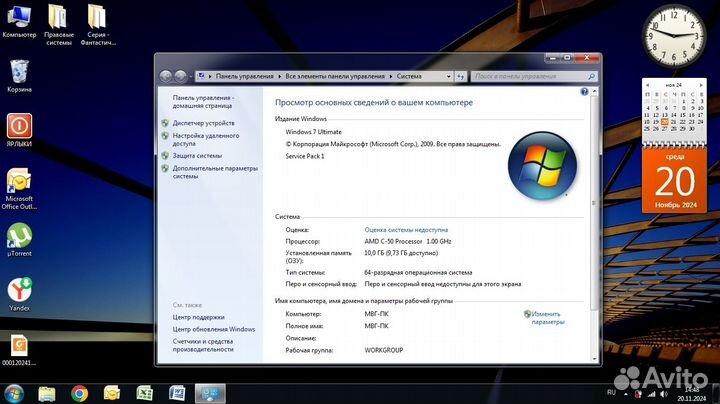Viewport: 720px width, 404px height.
Task: Expand the arrow after Все элементы
Action: [391, 77]
